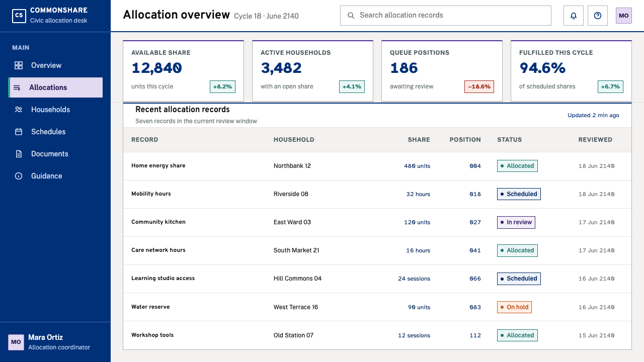Open notifications with the bell icon
The height and width of the screenshot is (362, 644).
click(x=574, y=16)
